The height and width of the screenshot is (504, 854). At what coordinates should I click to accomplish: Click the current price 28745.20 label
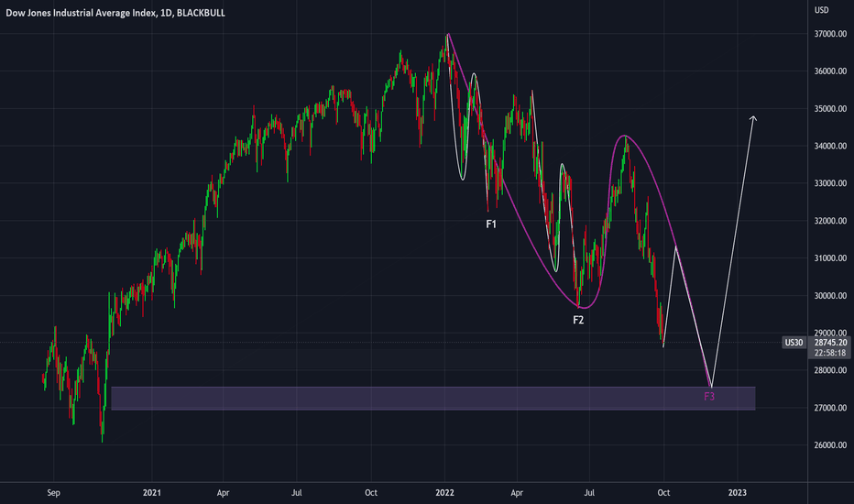coord(830,342)
